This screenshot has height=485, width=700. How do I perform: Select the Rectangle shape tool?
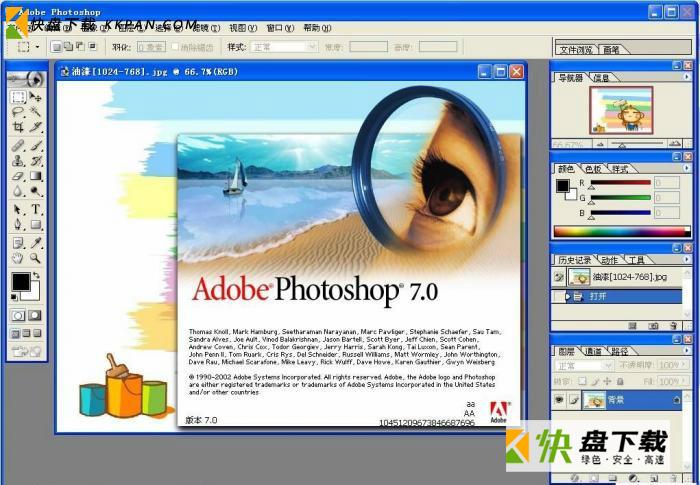click(x=35, y=224)
